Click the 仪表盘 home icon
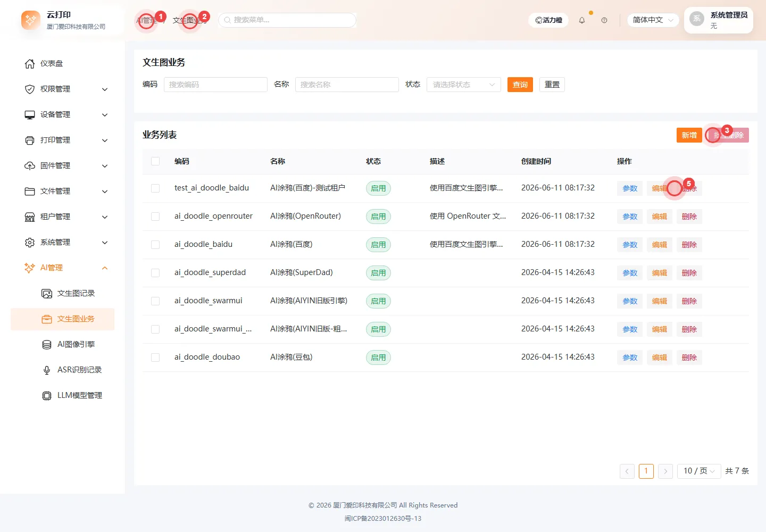Viewport: 766px width, 532px height. [30, 64]
